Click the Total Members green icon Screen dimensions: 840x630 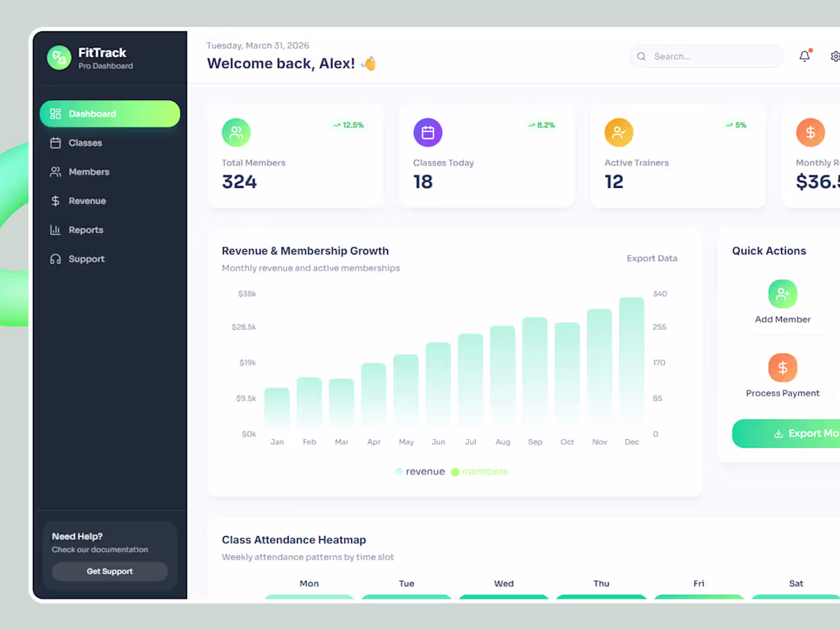pyautogui.click(x=236, y=132)
